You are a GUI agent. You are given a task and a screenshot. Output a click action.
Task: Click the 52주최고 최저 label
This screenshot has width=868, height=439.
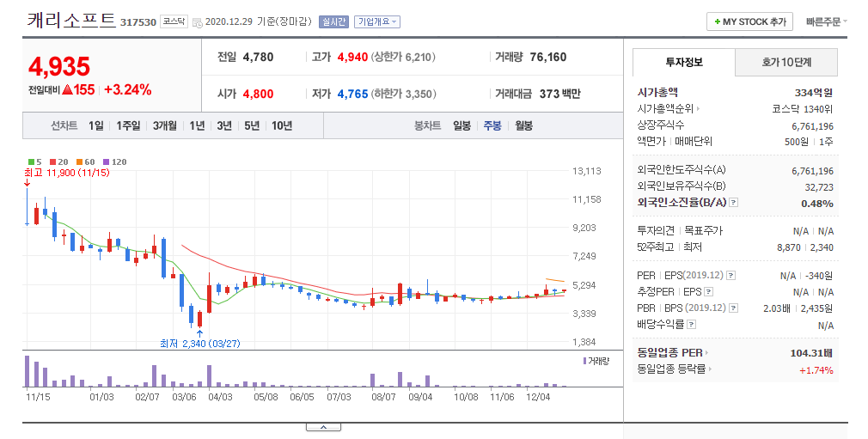(x=669, y=247)
